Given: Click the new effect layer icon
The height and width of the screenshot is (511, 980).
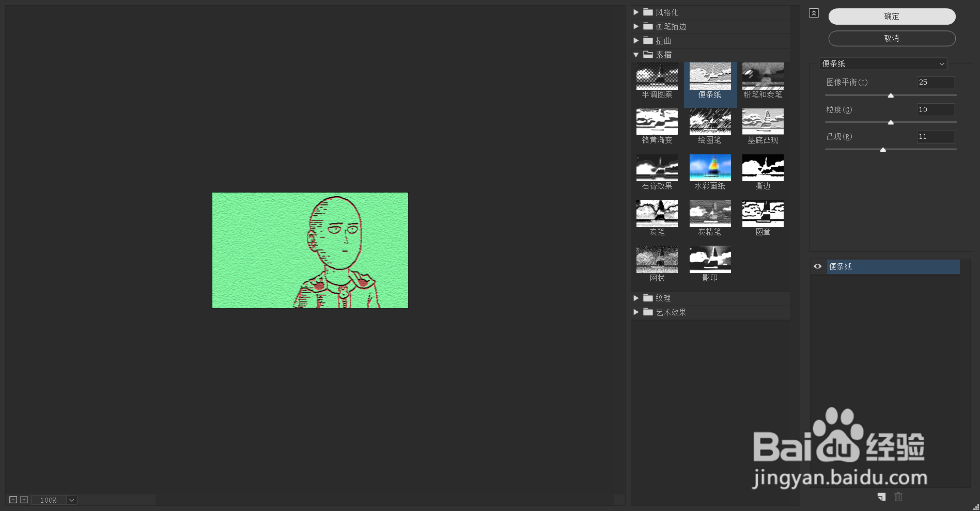Looking at the screenshot, I should click(x=881, y=497).
